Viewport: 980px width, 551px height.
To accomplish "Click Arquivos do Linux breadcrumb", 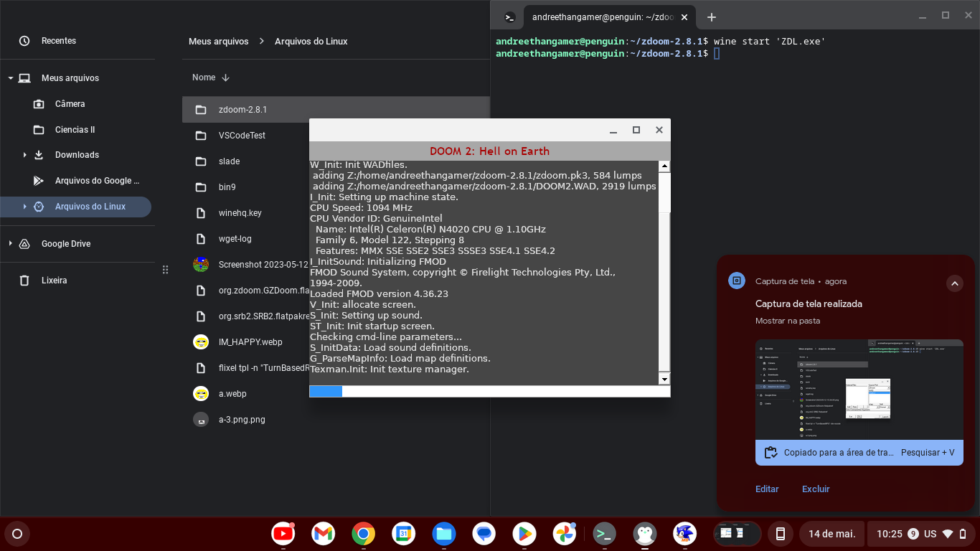I will coord(311,42).
